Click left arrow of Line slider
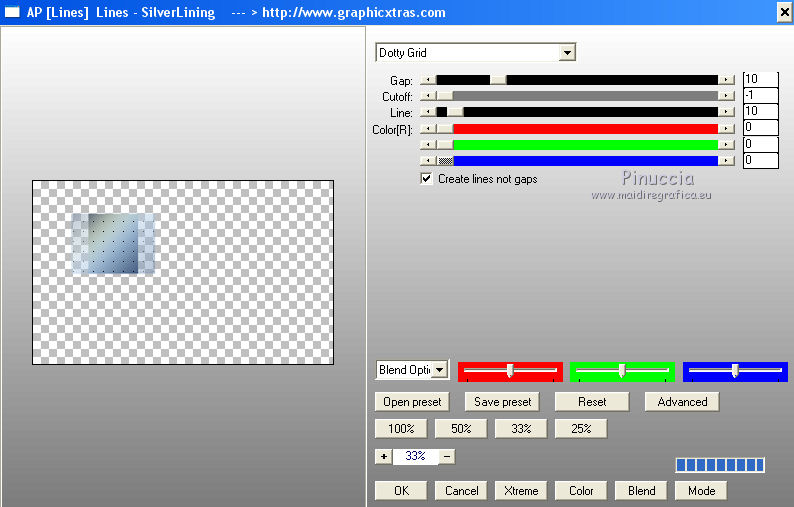 [428, 112]
